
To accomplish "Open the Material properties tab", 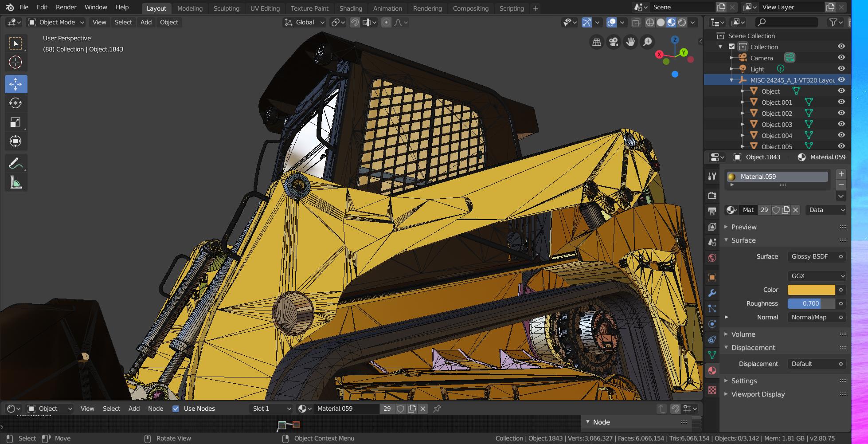I will click(712, 371).
